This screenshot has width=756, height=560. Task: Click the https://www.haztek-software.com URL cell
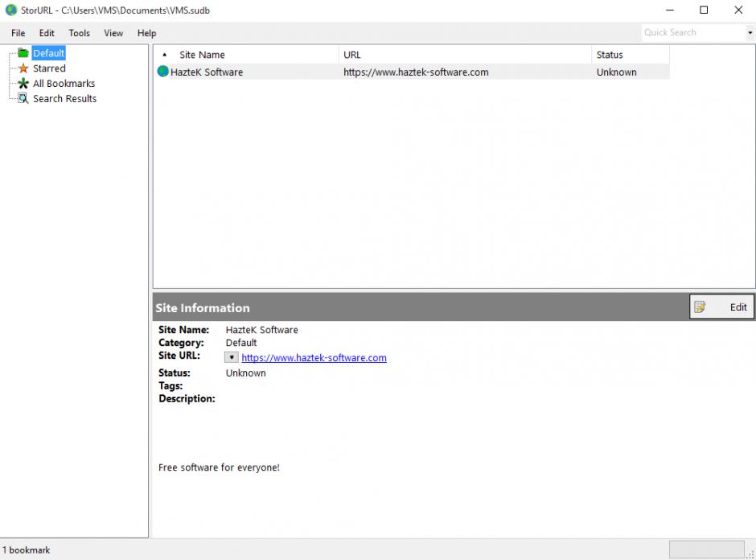pos(416,72)
